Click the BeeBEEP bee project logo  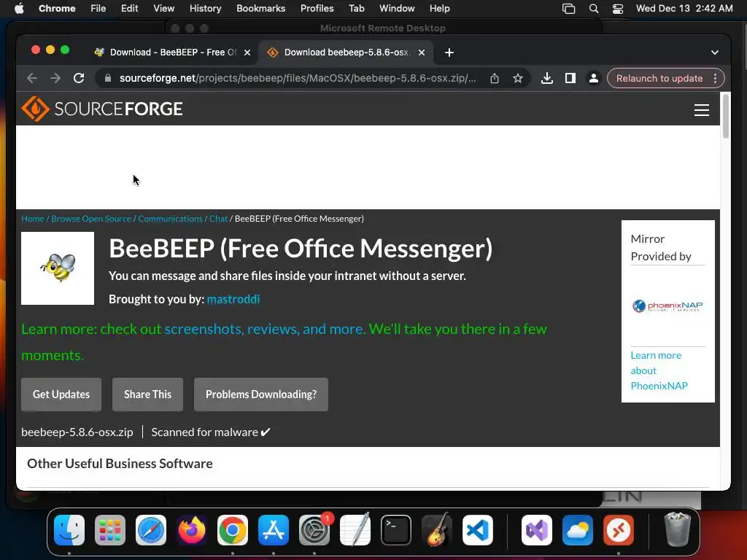click(x=58, y=268)
